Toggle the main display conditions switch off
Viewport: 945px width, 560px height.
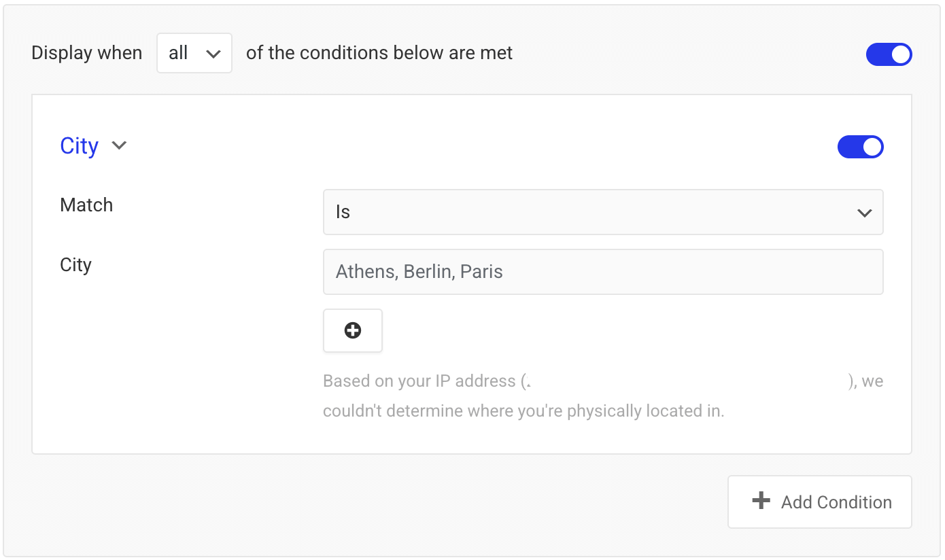[889, 54]
